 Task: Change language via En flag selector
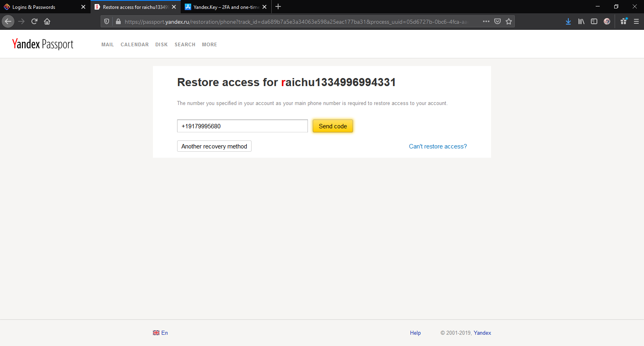(x=160, y=333)
